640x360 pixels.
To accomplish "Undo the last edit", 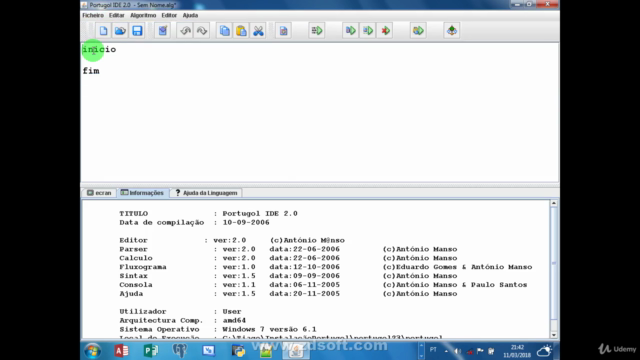I will click(x=185, y=31).
